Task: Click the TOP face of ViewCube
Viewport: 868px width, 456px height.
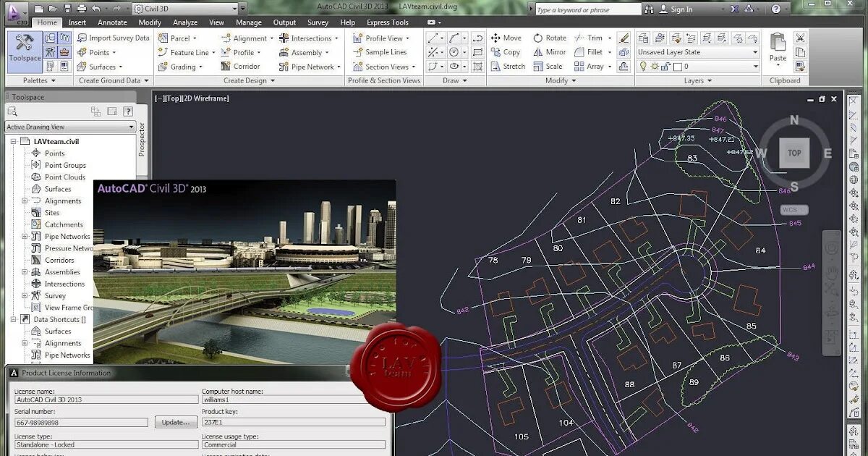Action: tap(794, 153)
